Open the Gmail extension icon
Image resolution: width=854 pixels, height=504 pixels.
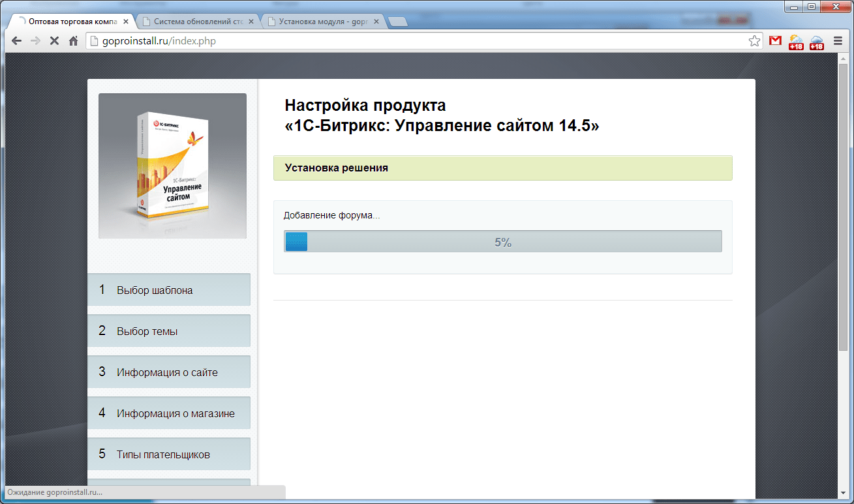pos(775,41)
